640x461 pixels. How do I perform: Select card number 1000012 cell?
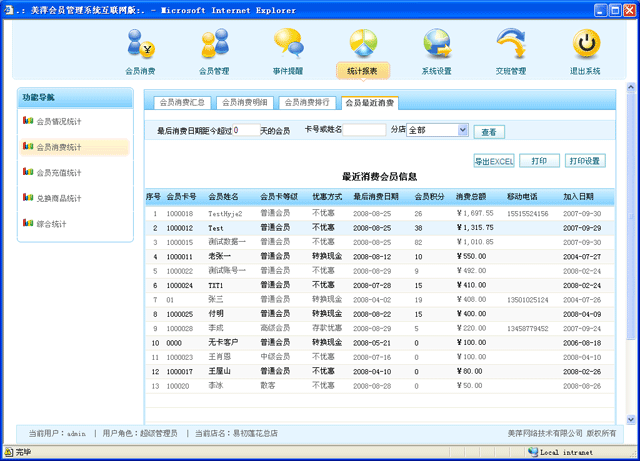coord(180,228)
